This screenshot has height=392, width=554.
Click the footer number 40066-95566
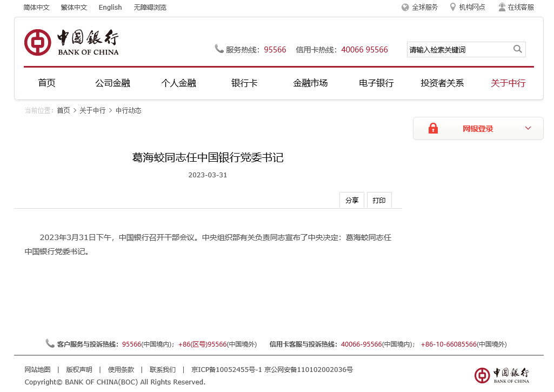click(x=362, y=344)
